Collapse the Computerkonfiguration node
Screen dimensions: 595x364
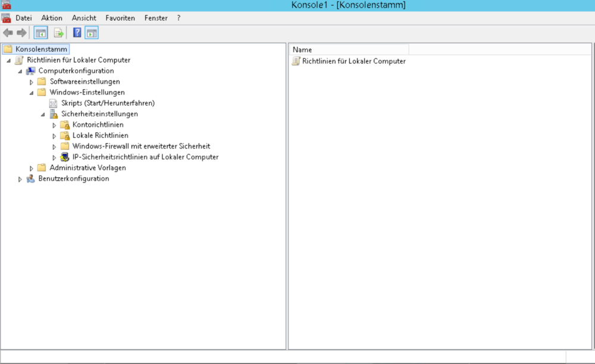20,71
